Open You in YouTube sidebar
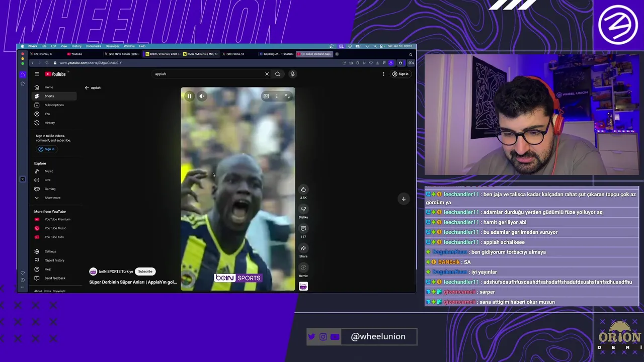The width and height of the screenshot is (644, 362). [53, 114]
